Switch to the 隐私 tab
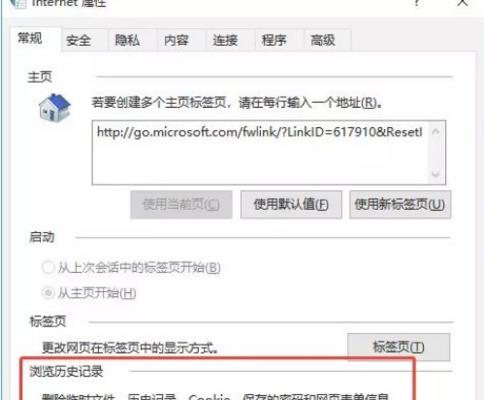The height and width of the screenshot is (400, 484). pyautogui.click(x=127, y=40)
